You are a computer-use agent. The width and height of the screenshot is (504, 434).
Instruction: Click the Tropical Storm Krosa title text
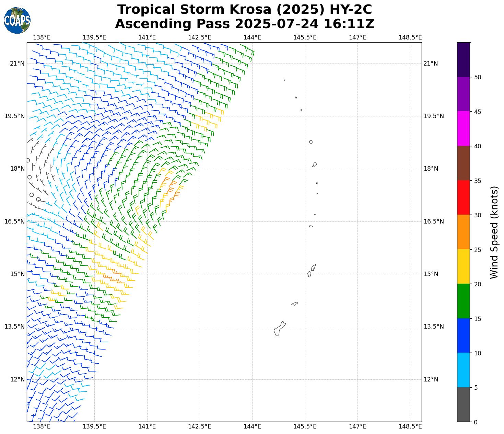(244, 10)
